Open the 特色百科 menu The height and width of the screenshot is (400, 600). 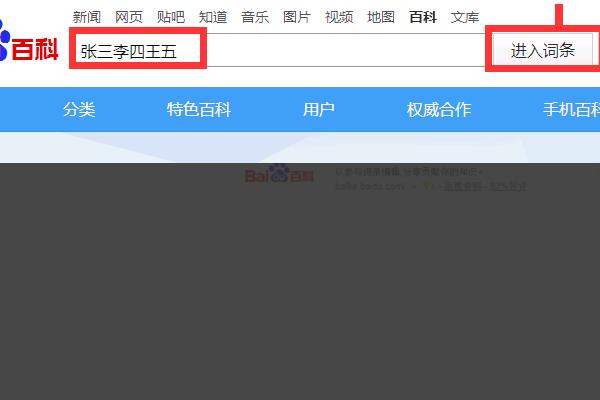click(199, 109)
